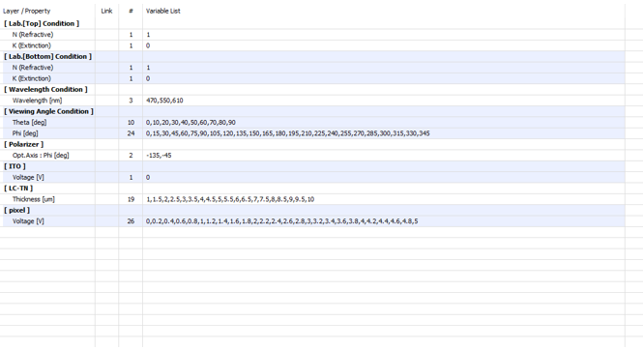Image resolution: width=644 pixels, height=350 pixels.
Task: Click the Layer / Property column header
Action: 27,11
